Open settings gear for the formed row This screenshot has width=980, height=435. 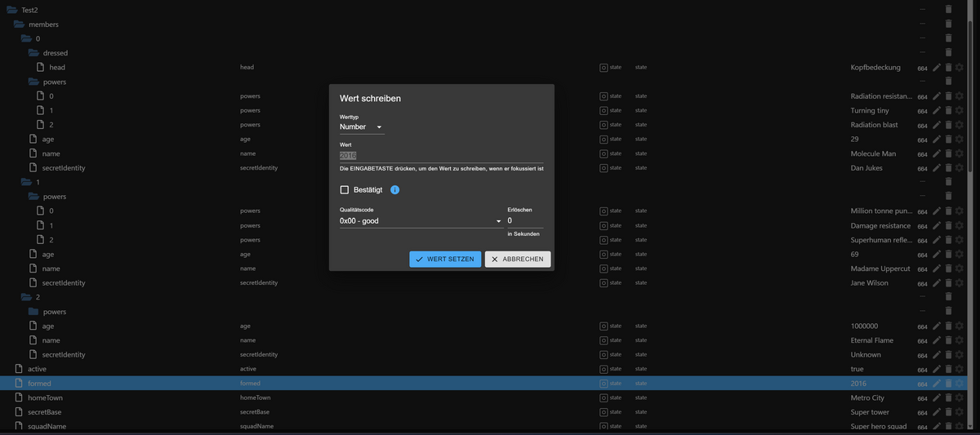(x=960, y=384)
